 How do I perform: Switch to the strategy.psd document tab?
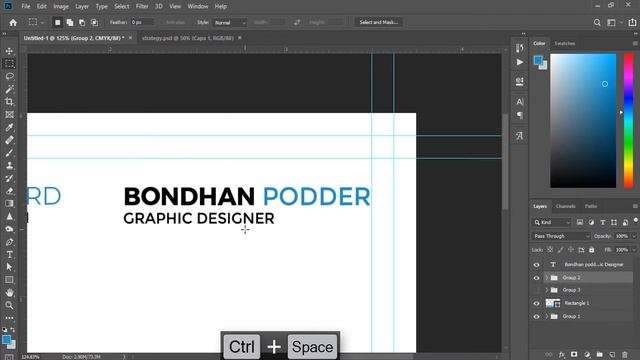188,38
